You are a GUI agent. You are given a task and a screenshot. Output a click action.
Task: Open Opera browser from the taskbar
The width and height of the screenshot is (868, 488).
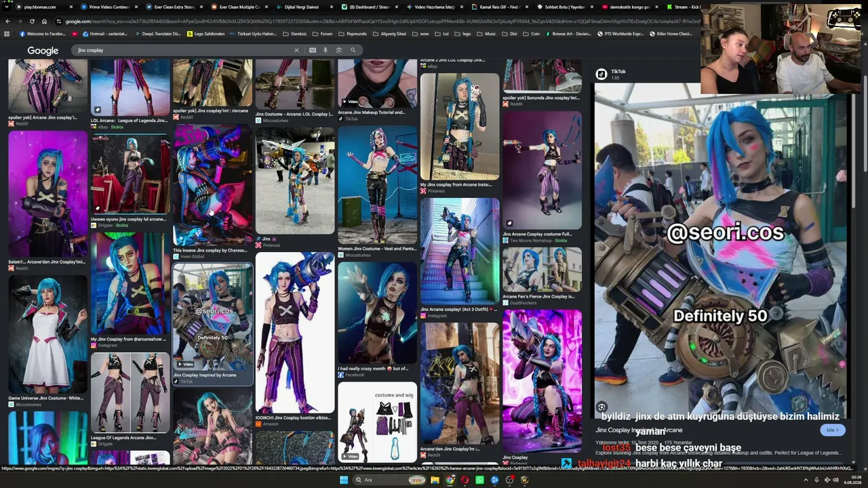[x=465, y=480]
